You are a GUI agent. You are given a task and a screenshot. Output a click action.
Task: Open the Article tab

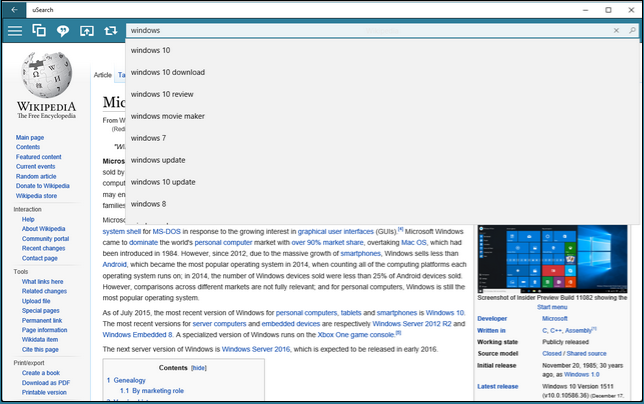[103, 75]
